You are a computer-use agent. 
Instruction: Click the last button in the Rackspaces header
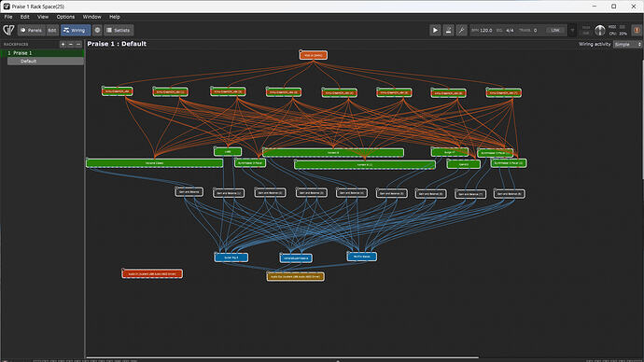pyautogui.click(x=78, y=45)
